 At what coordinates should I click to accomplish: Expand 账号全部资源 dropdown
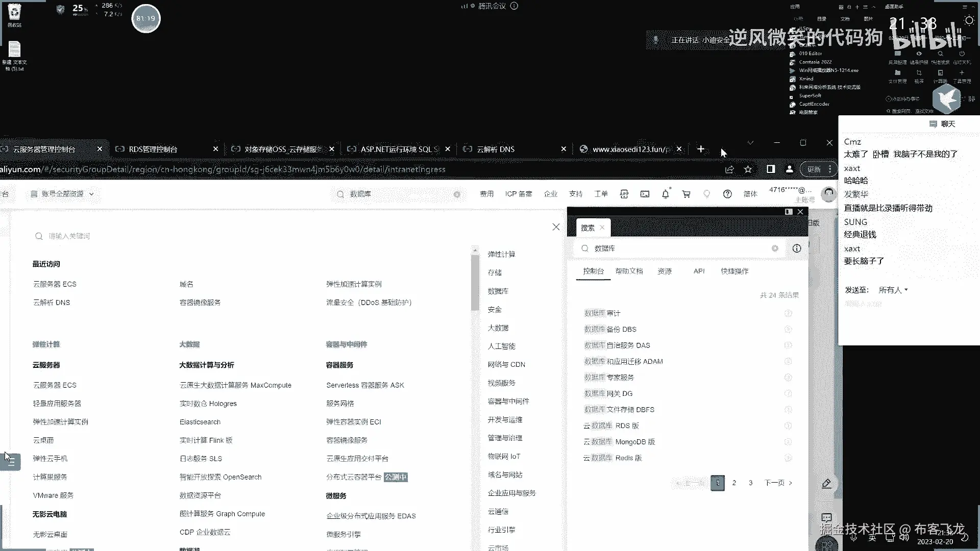click(62, 194)
